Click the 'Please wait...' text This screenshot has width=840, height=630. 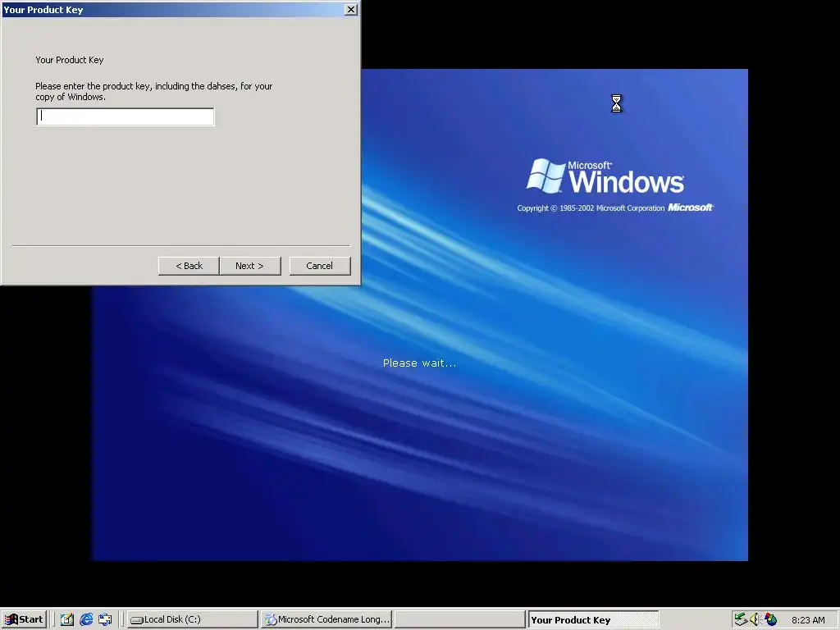(x=419, y=363)
